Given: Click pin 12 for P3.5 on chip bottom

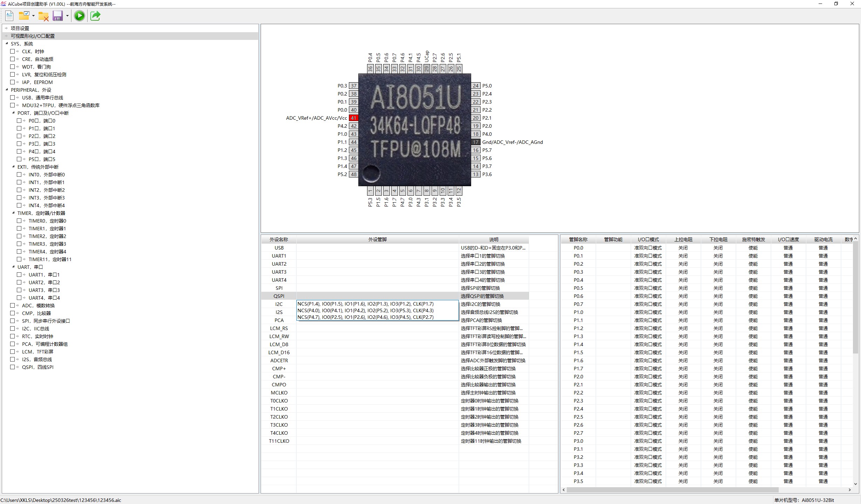Looking at the screenshot, I should click(459, 191).
